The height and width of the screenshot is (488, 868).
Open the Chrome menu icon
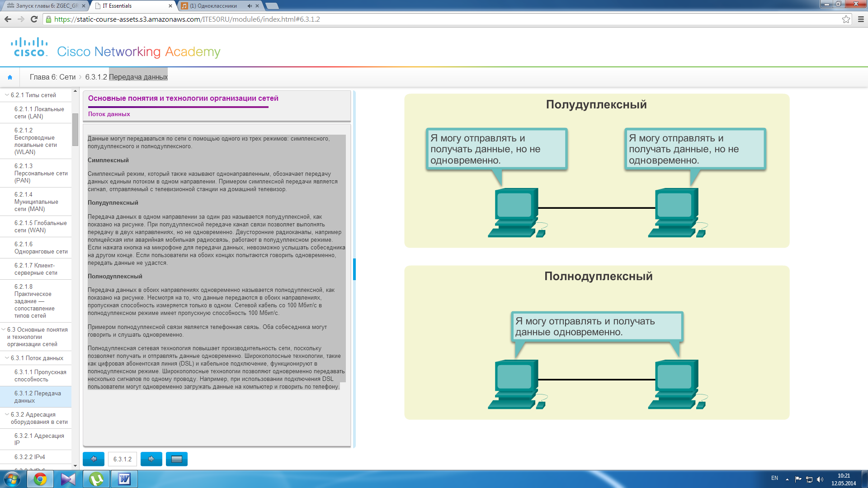(x=861, y=19)
